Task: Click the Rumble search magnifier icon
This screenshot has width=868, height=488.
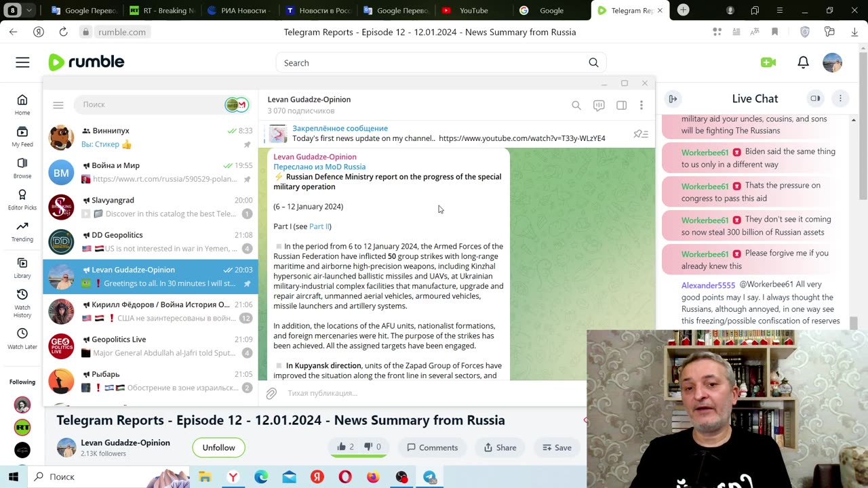Action: [x=593, y=62]
